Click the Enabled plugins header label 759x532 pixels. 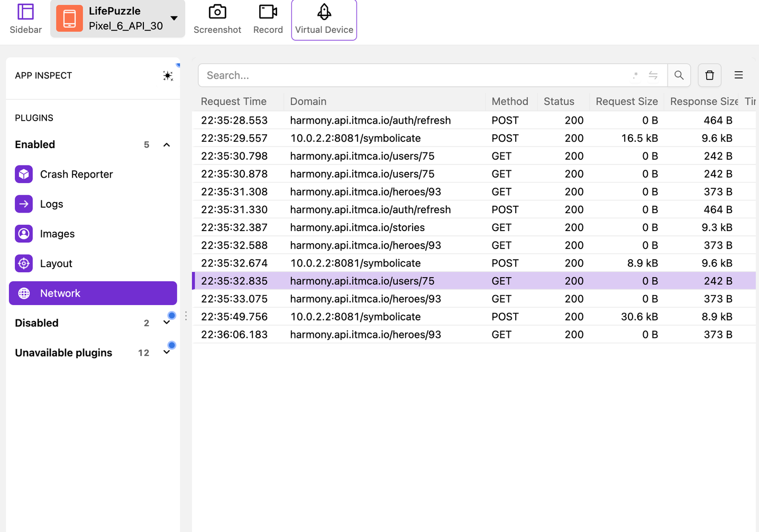coord(35,144)
